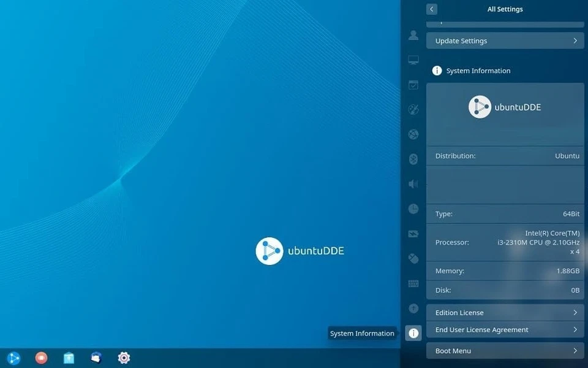The width and height of the screenshot is (588, 368).
Task: Open Control Center gear from the dock
Action: [124, 358]
